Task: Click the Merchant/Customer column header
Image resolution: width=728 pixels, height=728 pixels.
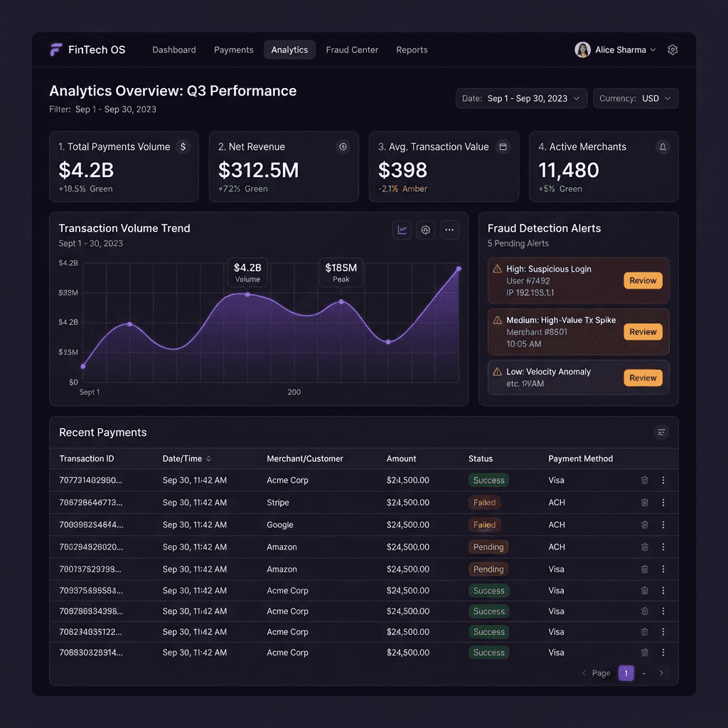Action: [304, 459]
